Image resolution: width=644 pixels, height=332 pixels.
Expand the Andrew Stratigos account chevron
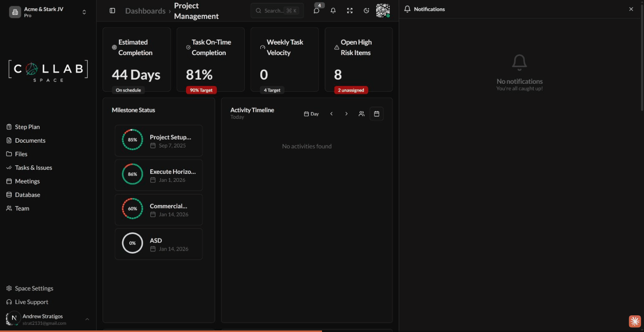click(87, 319)
